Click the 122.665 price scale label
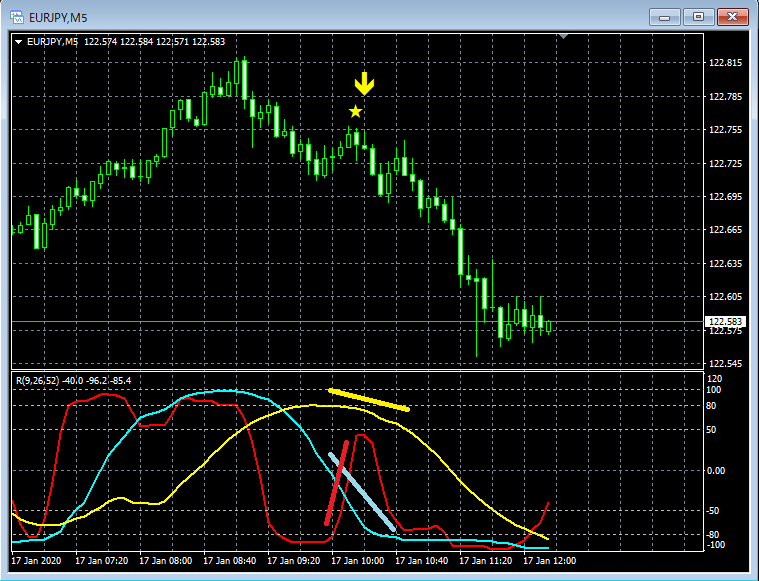This screenshot has height=581, width=759. [725, 229]
